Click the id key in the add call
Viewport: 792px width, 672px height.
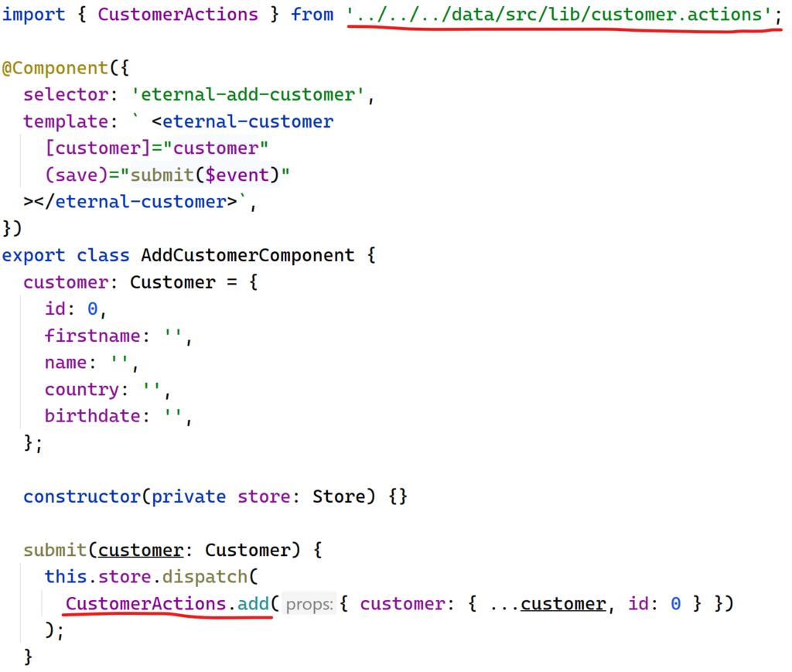point(638,603)
